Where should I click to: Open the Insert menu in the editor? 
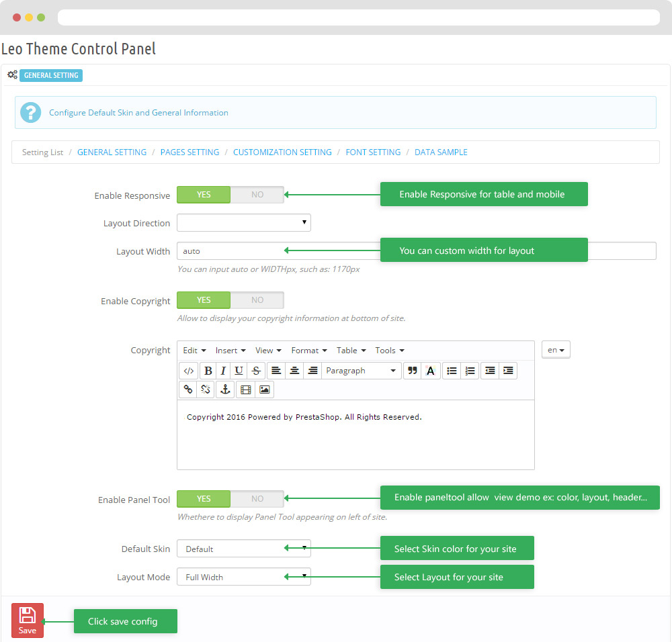click(x=230, y=351)
